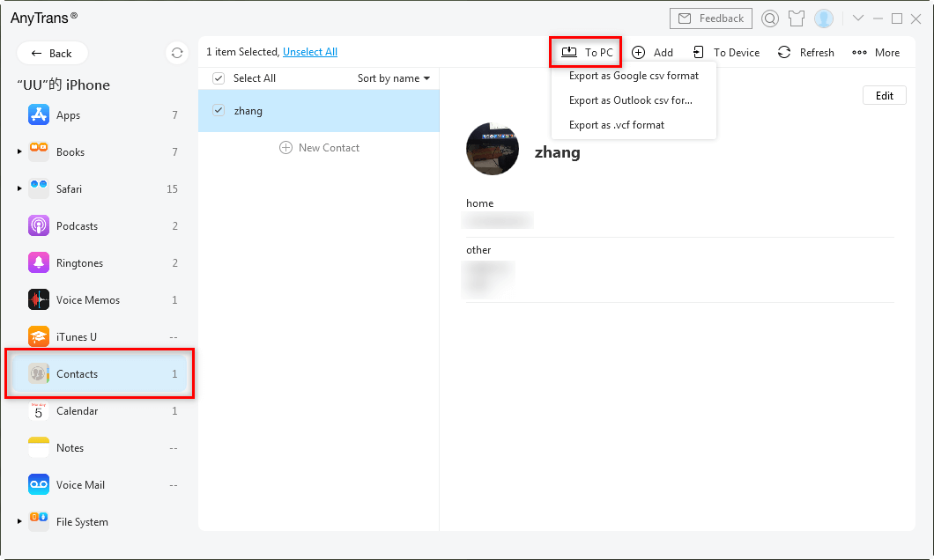Select the iTunes U icon
Viewport: 934px width, 560px height.
click(x=39, y=336)
